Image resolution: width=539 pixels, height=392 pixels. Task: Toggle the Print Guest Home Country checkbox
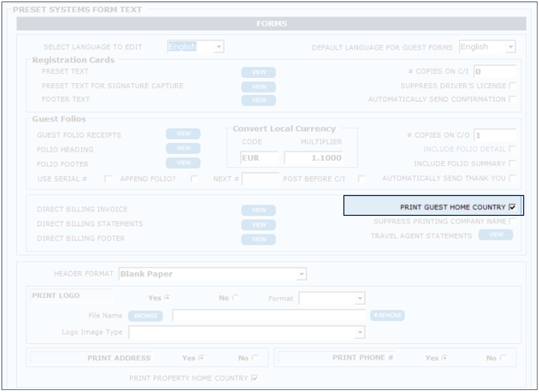tap(512, 207)
